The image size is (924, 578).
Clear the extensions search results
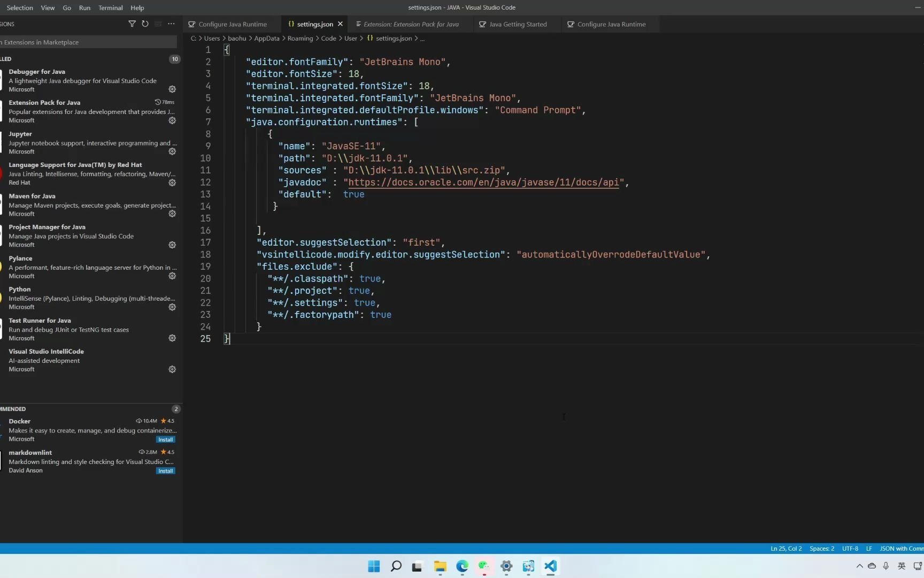[x=158, y=24]
